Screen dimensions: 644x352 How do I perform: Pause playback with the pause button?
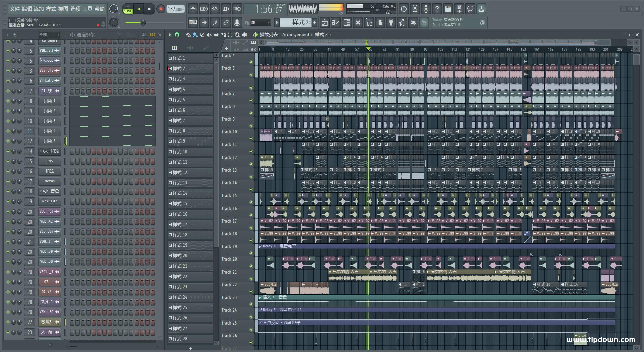139,9
